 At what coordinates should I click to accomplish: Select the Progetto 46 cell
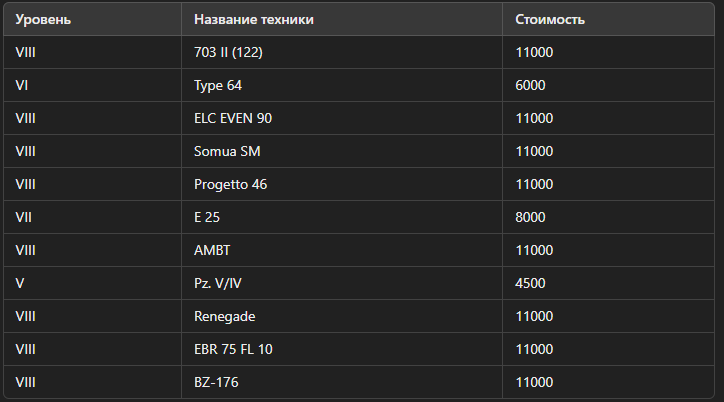click(230, 184)
